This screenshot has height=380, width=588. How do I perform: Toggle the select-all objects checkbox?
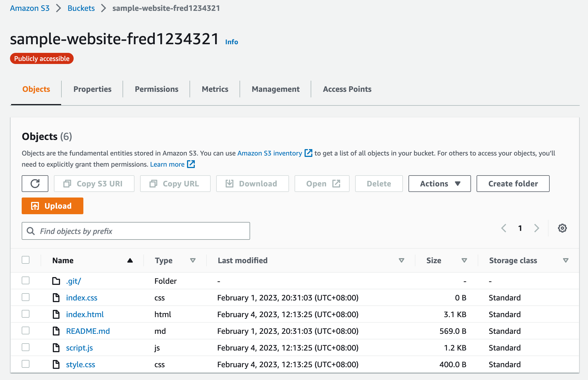(26, 260)
